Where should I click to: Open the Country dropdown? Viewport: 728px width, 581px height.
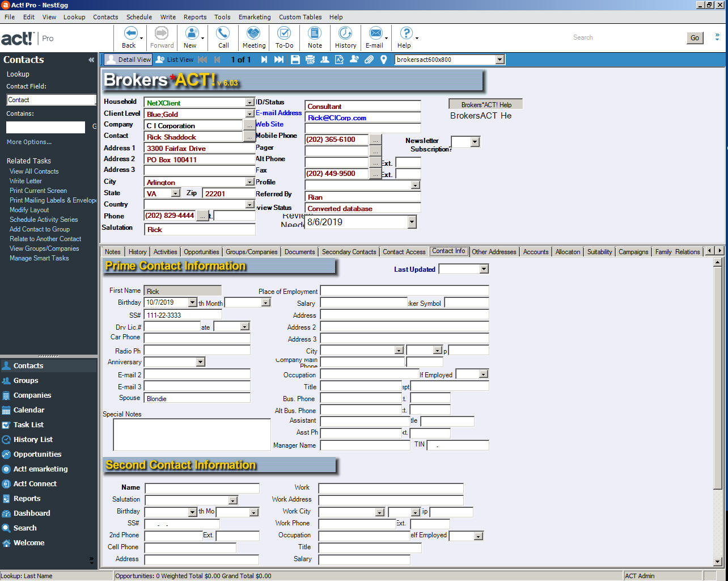(249, 204)
